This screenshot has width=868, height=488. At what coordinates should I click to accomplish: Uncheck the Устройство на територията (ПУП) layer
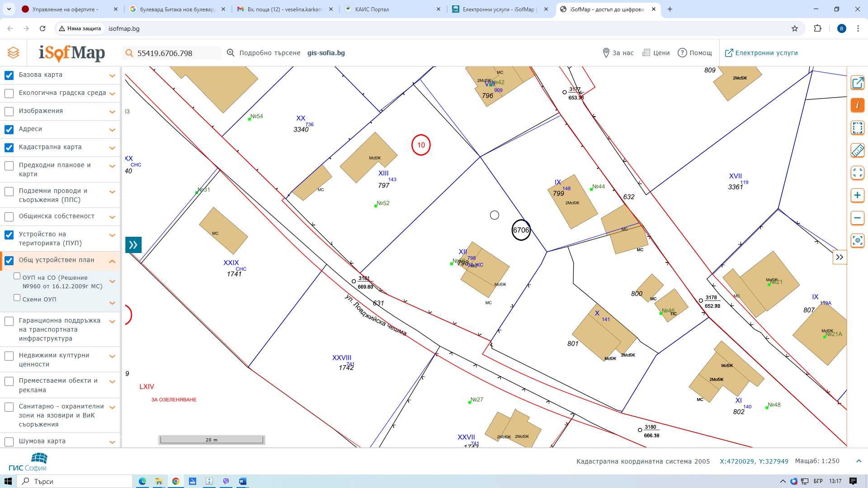(9, 235)
